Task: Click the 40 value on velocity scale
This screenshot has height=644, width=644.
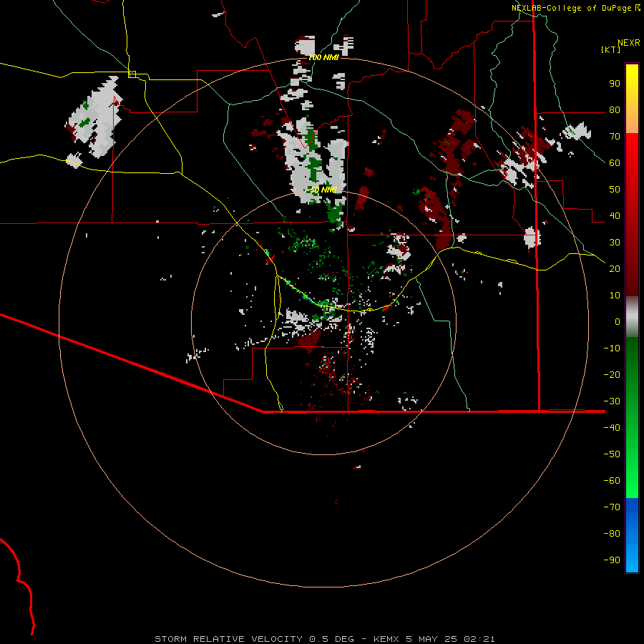Action: [615, 215]
